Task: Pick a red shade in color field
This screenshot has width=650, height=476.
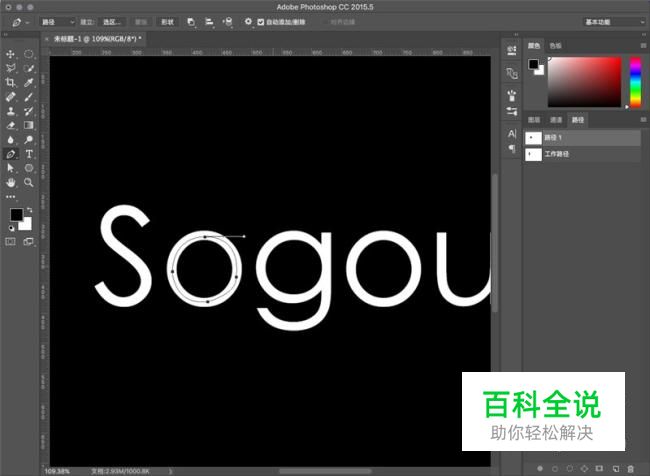Action: click(585, 82)
